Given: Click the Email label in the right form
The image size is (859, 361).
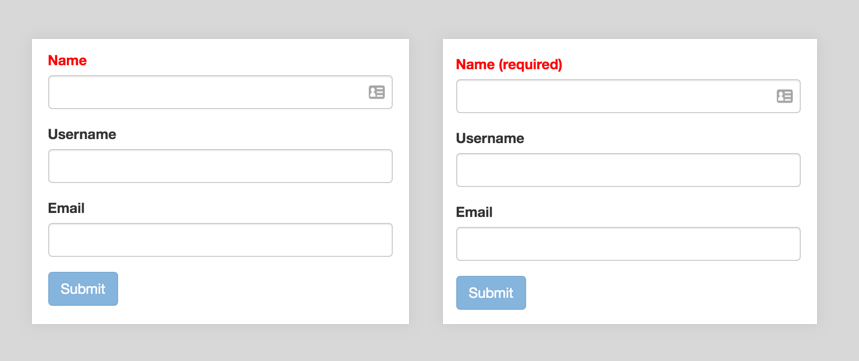Looking at the screenshot, I should pos(474,212).
